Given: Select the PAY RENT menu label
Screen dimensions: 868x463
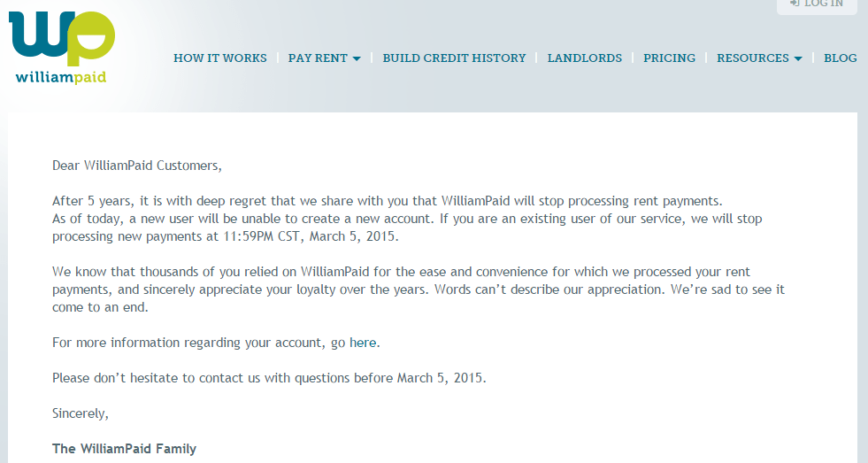Looking at the screenshot, I should coord(318,58).
